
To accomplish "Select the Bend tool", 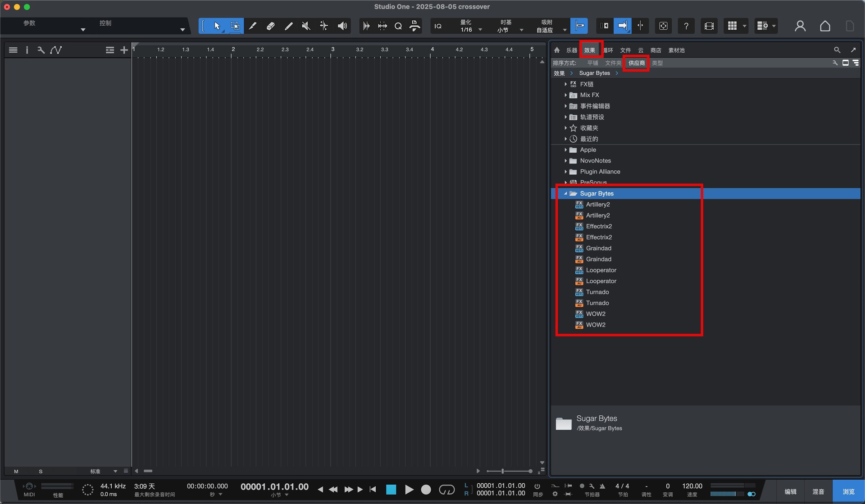I will 324,26.
